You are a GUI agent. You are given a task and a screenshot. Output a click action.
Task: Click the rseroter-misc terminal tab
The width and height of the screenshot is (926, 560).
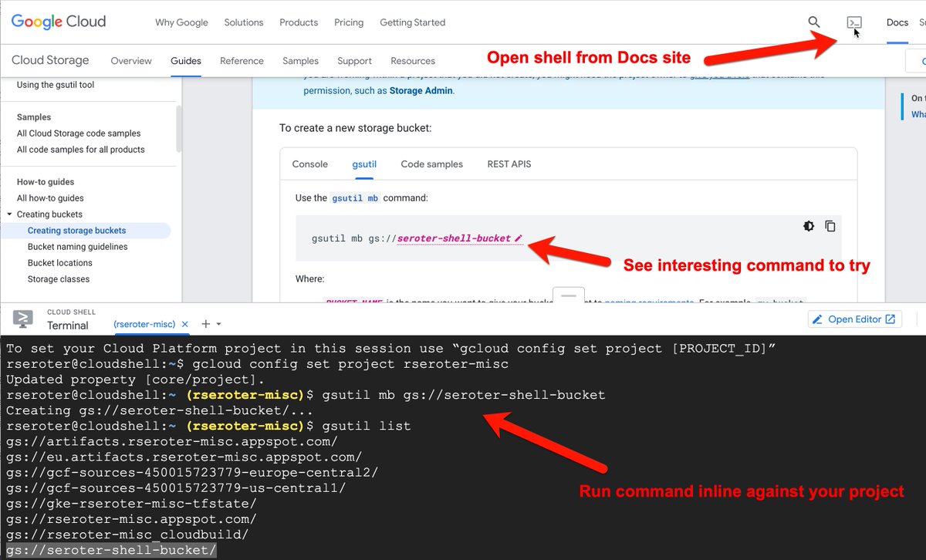point(144,324)
